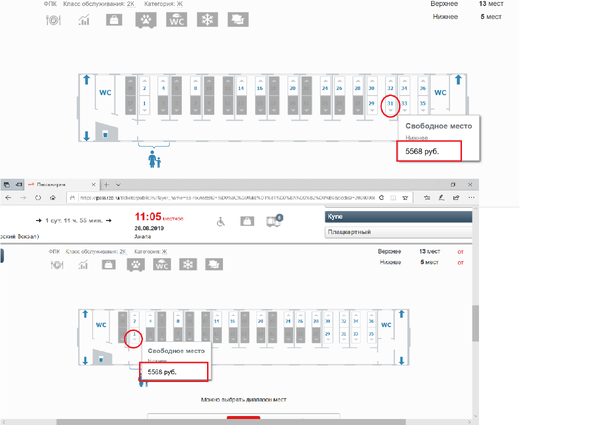Switch to the Пассажирам browser tab
Image resolution: width=600 pixels, height=425 pixels.
coord(61,185)
